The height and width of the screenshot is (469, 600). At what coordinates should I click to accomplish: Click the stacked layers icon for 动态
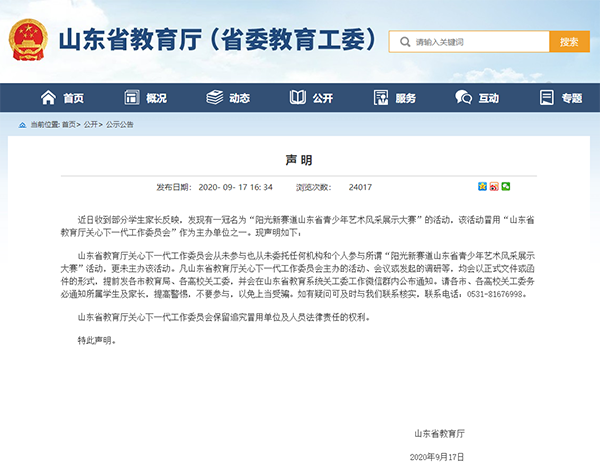[x=214, y=98]
